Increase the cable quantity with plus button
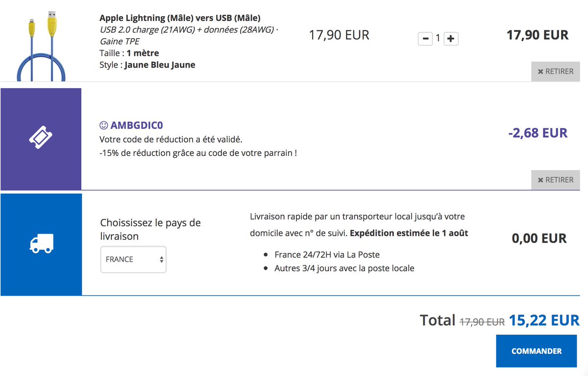This screenshot has height=376, width=588. click(x=451, y=38)
